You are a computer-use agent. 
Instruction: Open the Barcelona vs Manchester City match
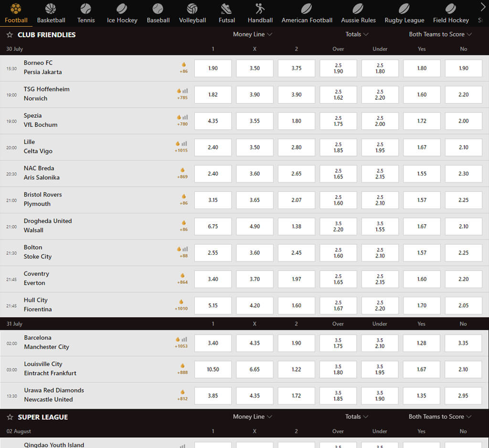46,342
